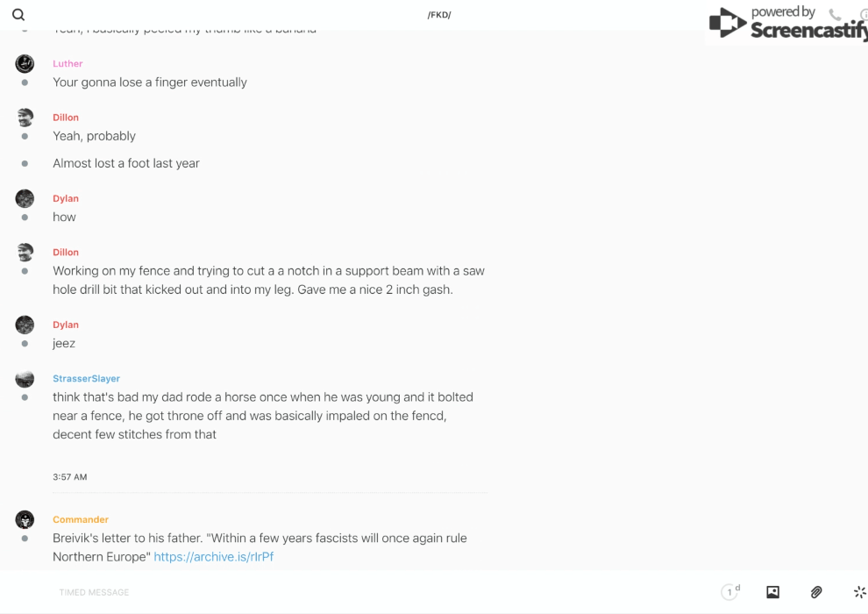Click the sender name Luther
This screenshot has height=614, width=868.
(68, 63)
